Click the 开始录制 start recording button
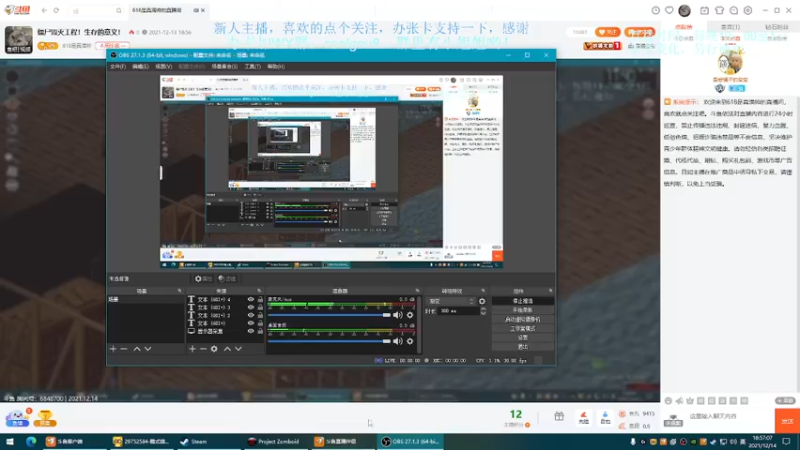Image resolution: width=800 pixels, height=450 pixels. (x=522, y=310)
